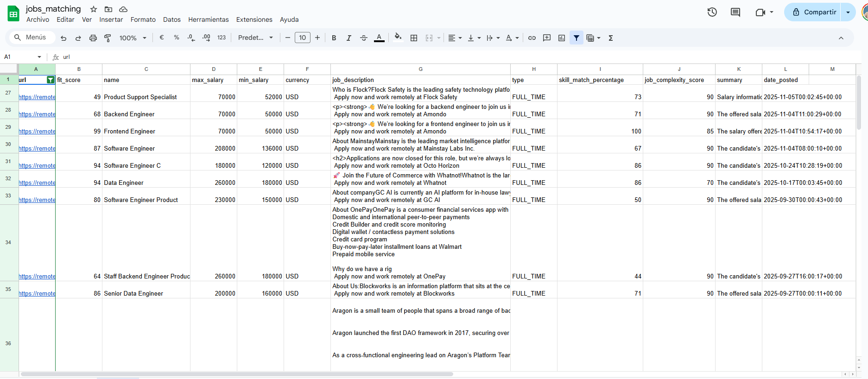This screenshot has height=379, width=868.
Task: Rename the jobs_matching document title
Action: pos(53,9)
